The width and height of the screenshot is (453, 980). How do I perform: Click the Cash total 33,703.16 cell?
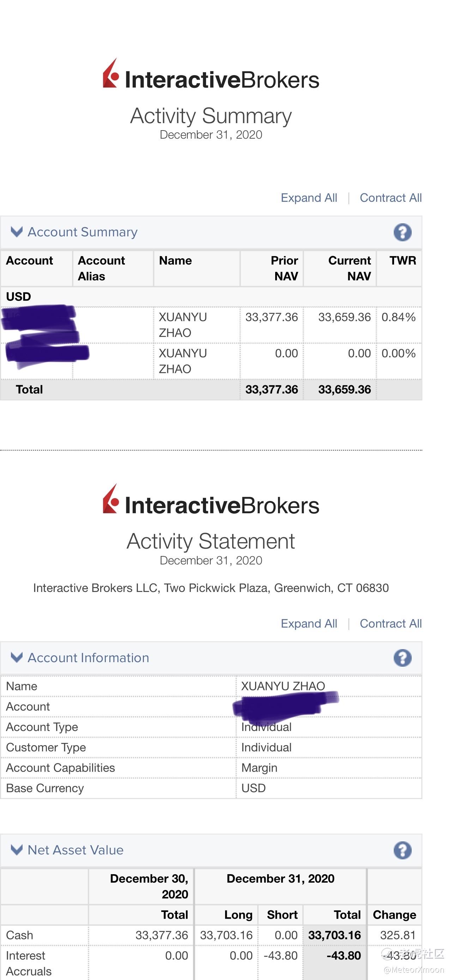pyautogui.click(x=335, y=935)
